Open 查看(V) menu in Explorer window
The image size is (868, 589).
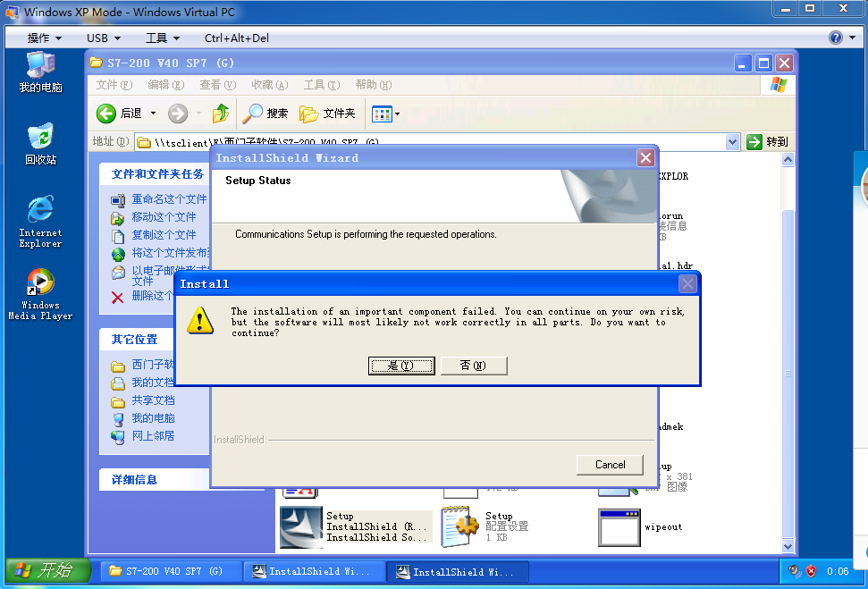pyautogui.click(x=217, y=85)
